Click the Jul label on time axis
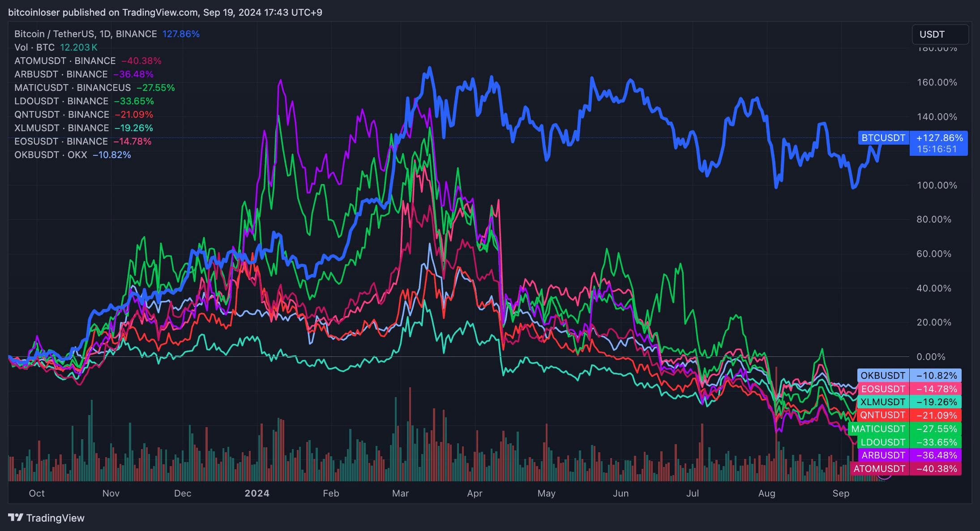The image size is (980, 531). point(693,493)
